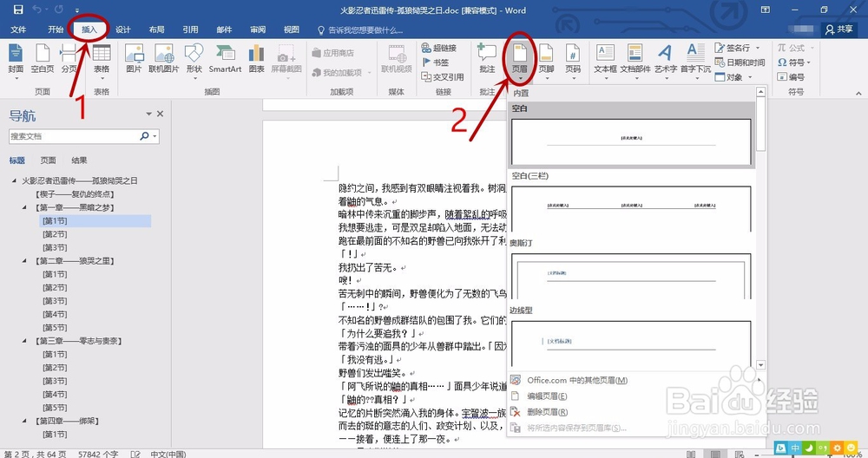Insert date and time (日期和时间)

pyautogui.click(x=740, y=62)
